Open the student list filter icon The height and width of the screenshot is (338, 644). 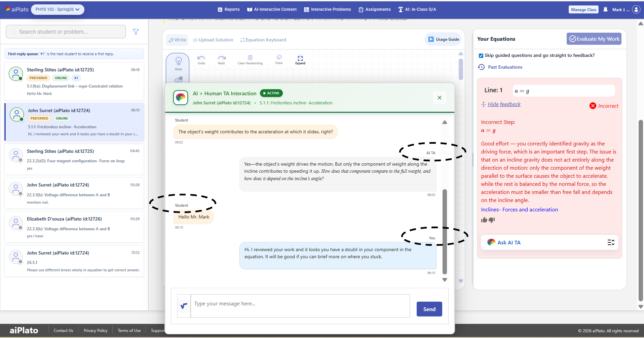136,32
